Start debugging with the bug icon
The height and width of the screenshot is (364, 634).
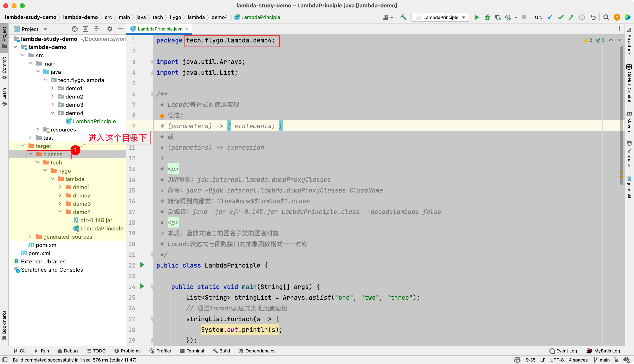tap(487, 17)
